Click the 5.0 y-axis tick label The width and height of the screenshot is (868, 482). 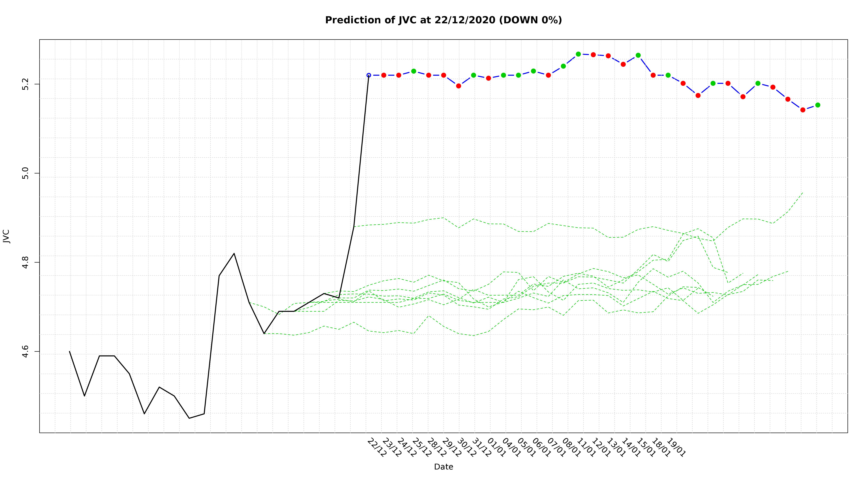click(26, 174)
